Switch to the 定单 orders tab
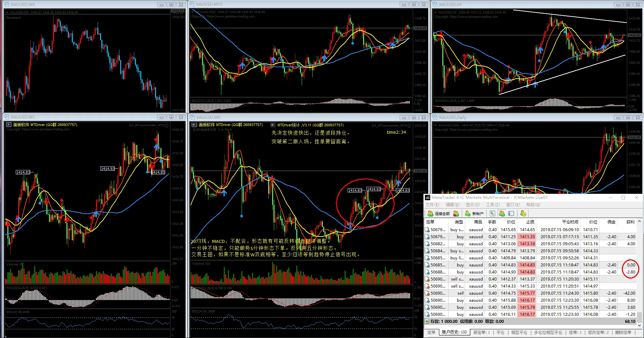 pos(431,332)
